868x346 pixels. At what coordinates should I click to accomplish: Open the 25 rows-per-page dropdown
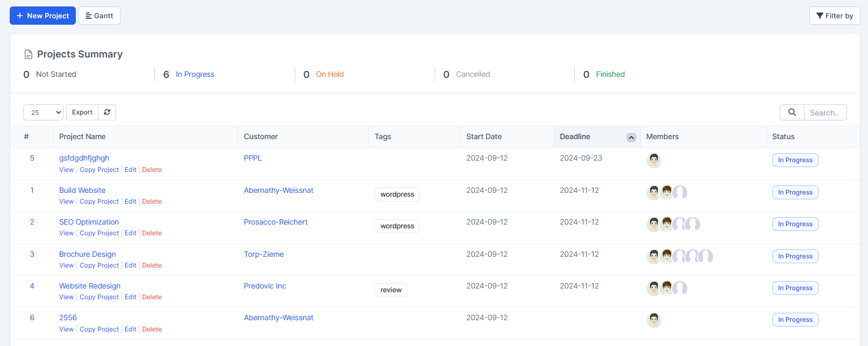coord(43,112)
